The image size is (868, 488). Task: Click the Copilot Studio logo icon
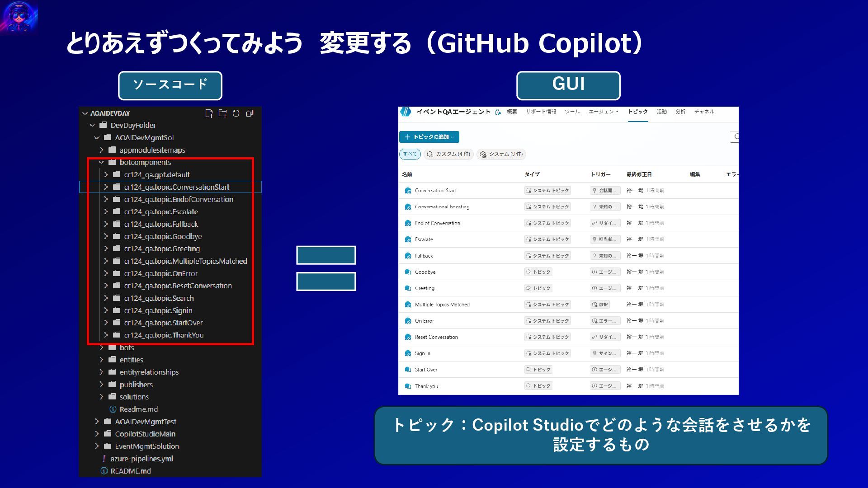tap(406, 112)
